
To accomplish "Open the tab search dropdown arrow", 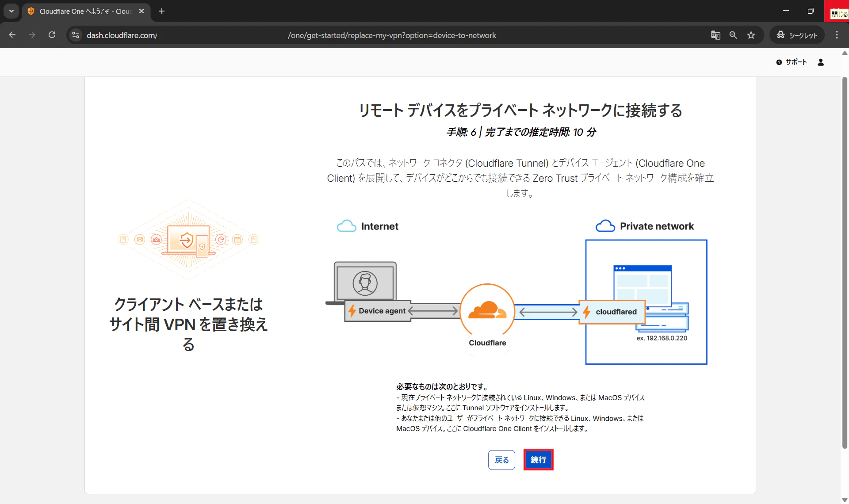I will pos(11,11).
